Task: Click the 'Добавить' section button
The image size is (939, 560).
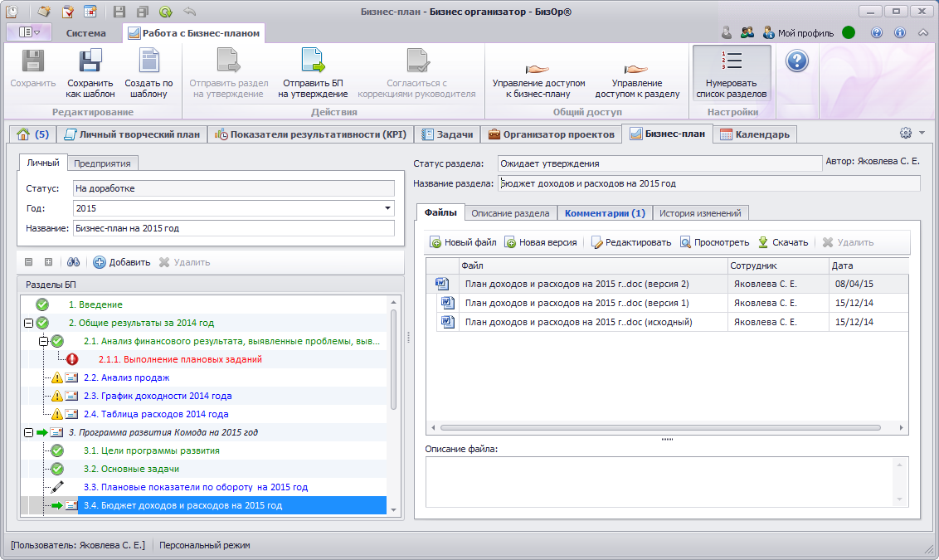Action: tap(122, 262)
